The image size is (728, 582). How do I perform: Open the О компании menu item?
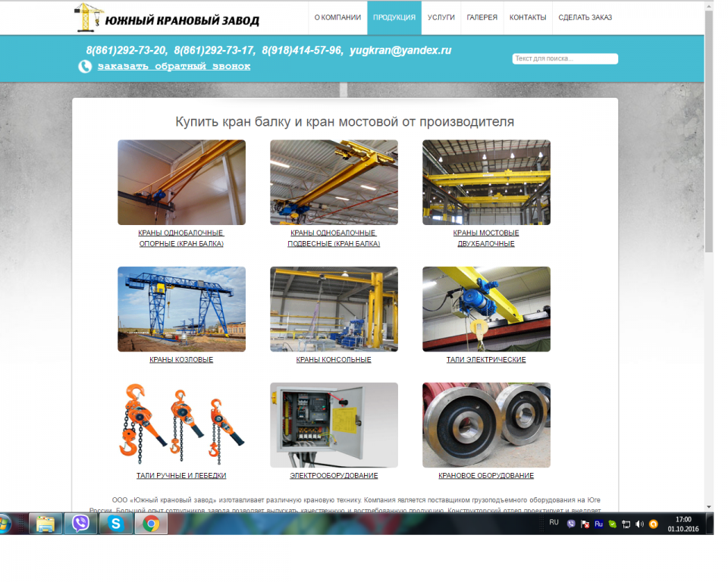pos(337,17)
